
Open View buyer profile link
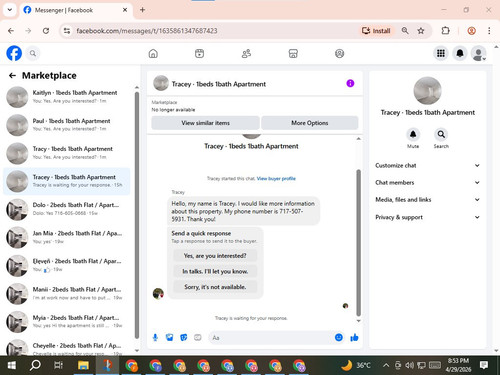[x=276, y=179]
